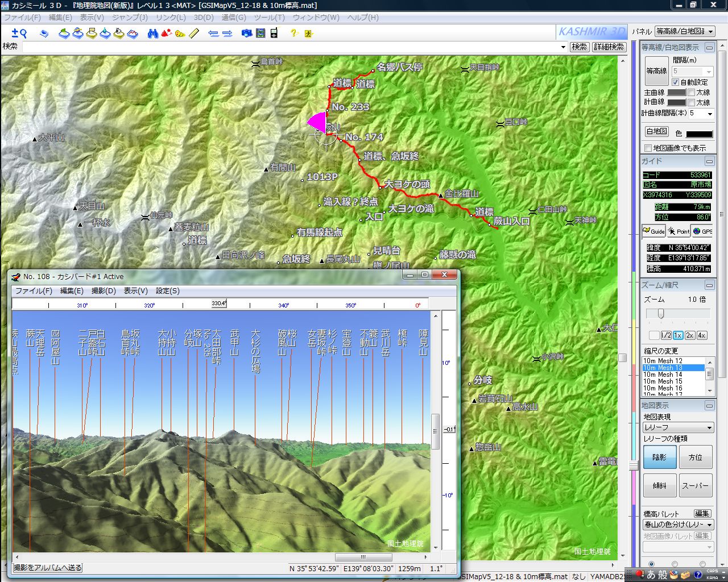The width and height of the screenshot is (728, 582).
Task: Click the IME あ input mode indicator
Action: coord(651,575)
